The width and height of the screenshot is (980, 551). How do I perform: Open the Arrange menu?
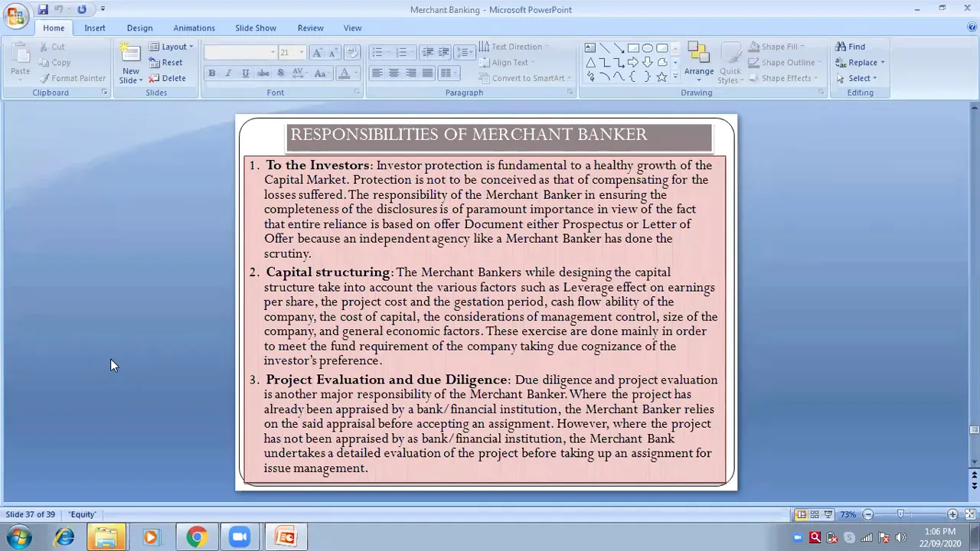point(698,63)
